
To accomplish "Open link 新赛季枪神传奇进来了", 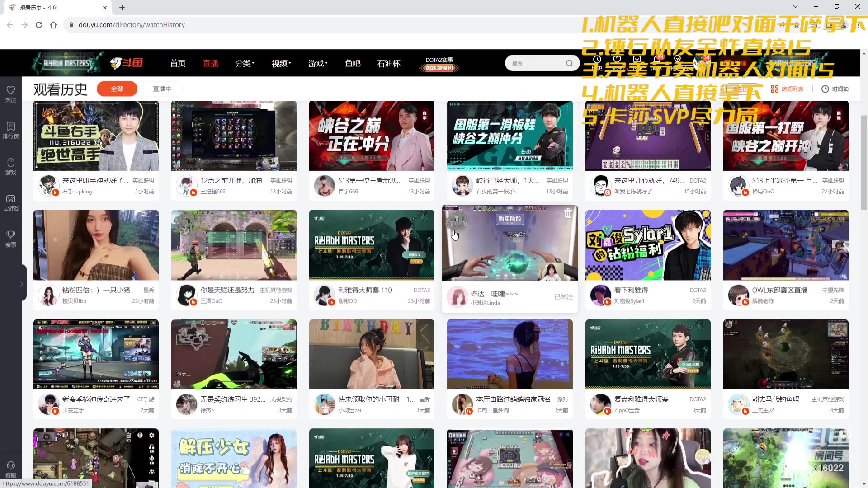I will click(x=96, y=399).
